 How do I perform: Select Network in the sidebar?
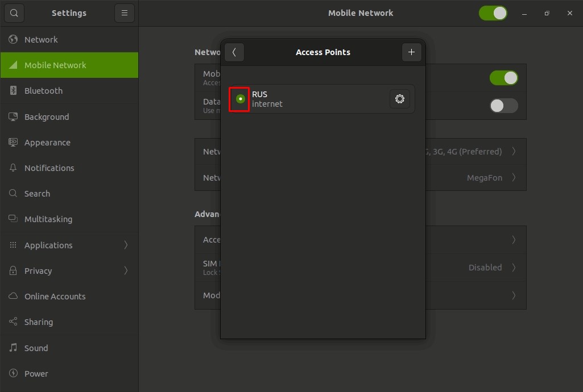click(41, 40)
